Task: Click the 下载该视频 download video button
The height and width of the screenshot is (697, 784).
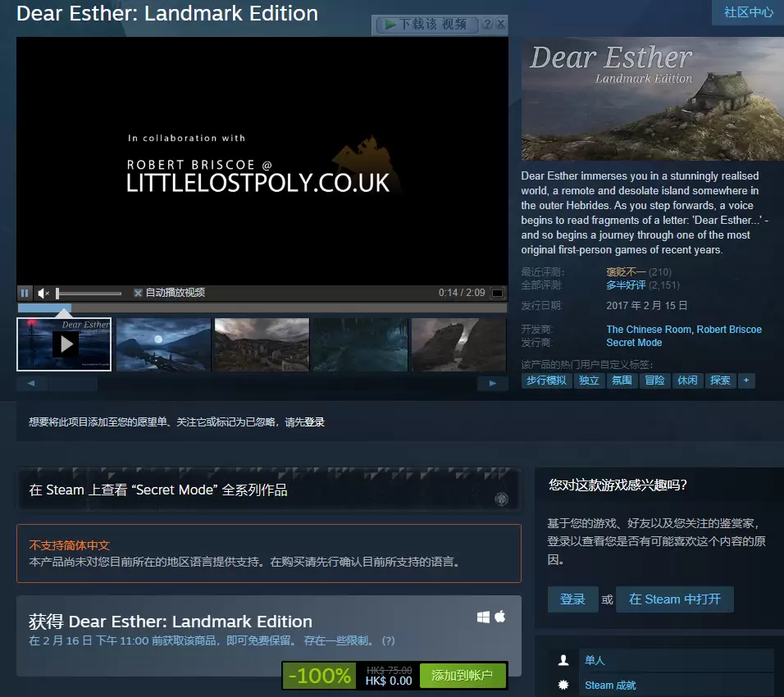Action: click(428, 24)
